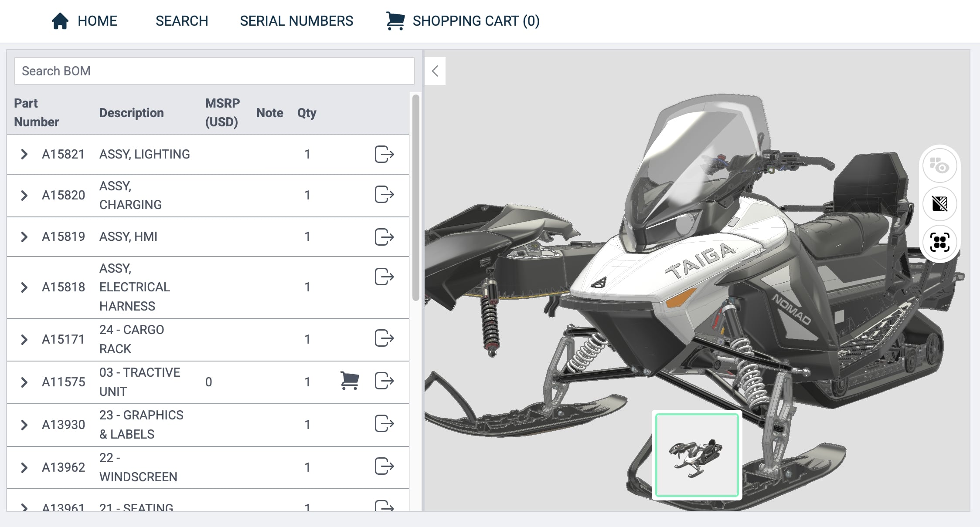Toggle the transparency hatch mode button
980x527 pixels.
(x=939, y=204)
